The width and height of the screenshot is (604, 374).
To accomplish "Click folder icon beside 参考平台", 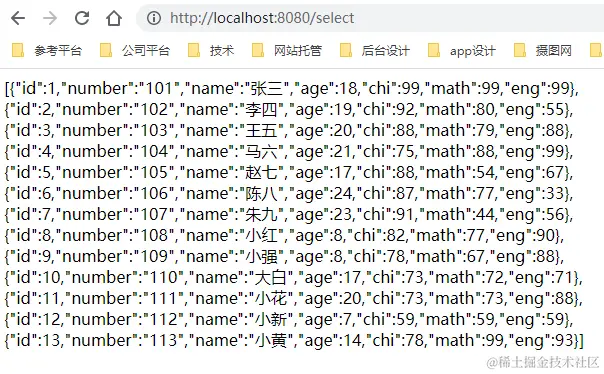I will [x=18, y=50].
